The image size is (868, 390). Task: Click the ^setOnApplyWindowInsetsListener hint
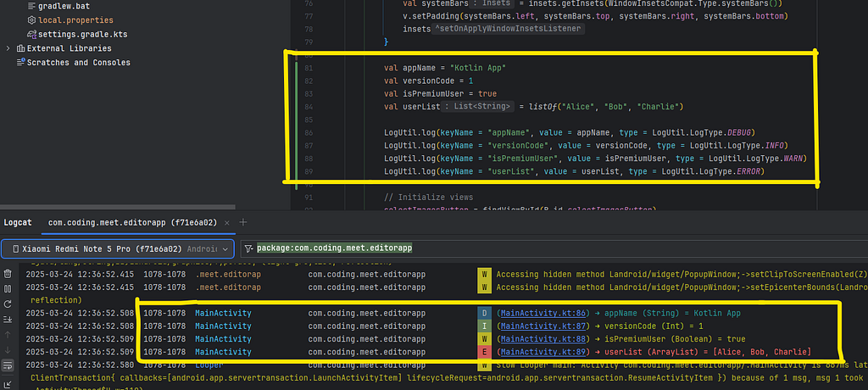(509, 29)
